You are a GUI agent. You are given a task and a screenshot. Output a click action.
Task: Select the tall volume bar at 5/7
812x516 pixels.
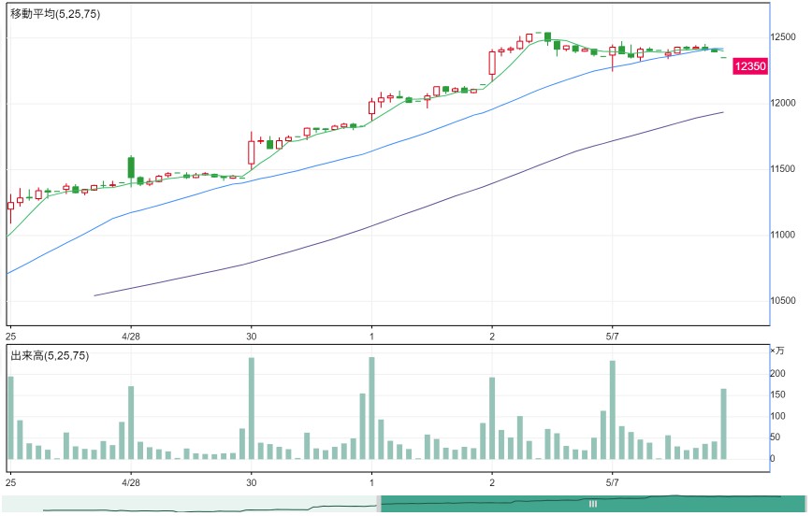tap(613, 409)
